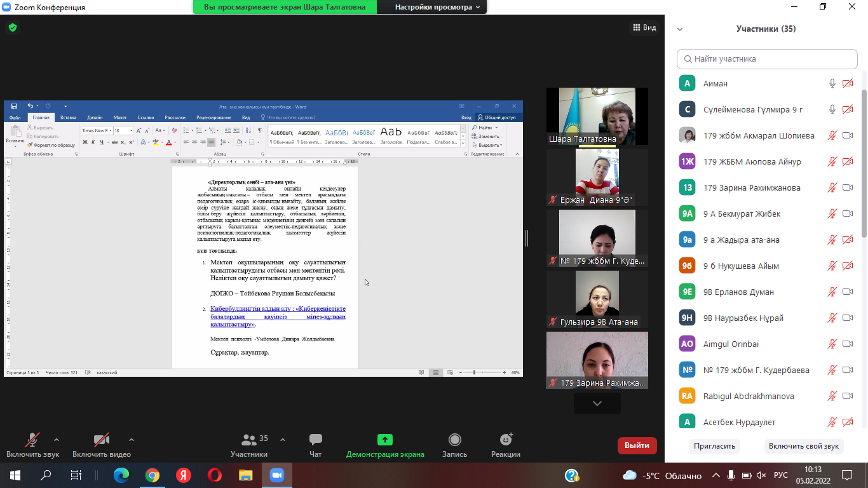Click the Найти участника search field

[767, 59]
